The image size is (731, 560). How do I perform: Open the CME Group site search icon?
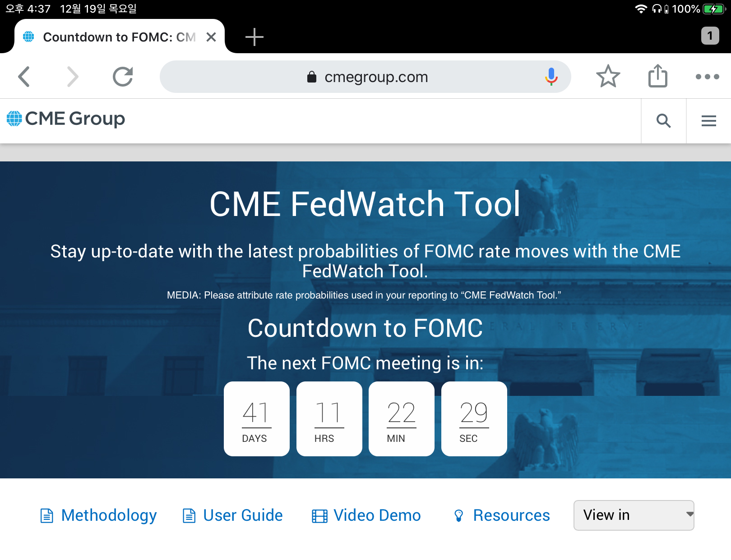point(663,121)
